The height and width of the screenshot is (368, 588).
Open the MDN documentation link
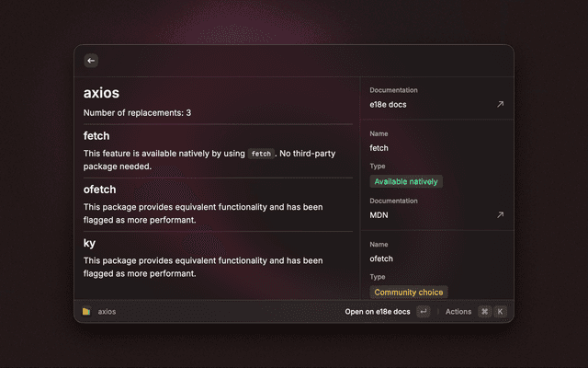[379, 215]
